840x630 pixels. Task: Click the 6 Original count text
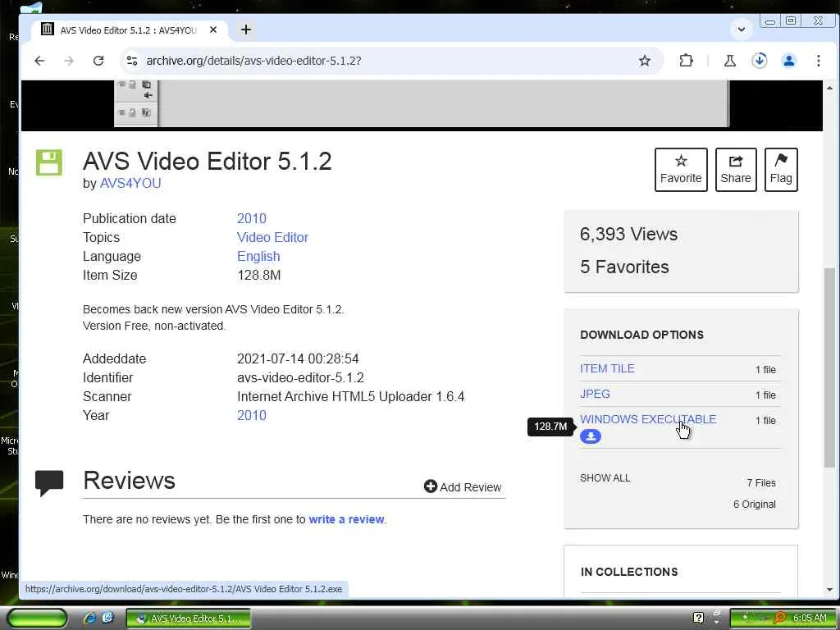[x=755, y=504]
